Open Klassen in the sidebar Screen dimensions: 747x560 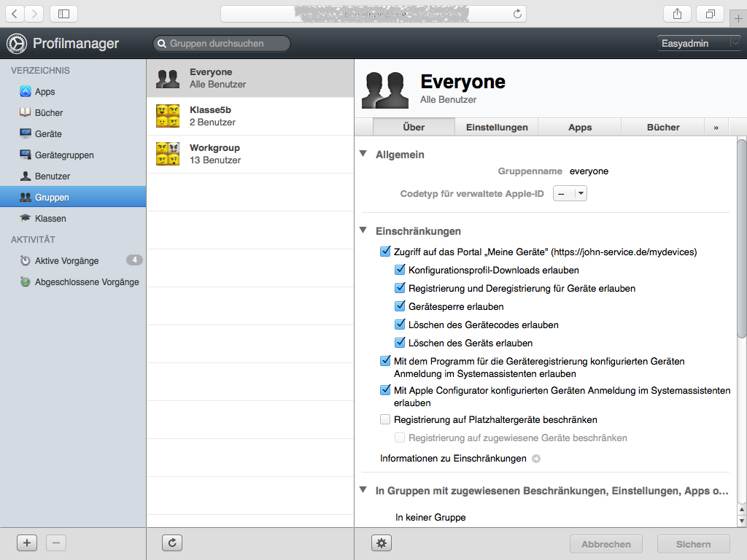[x=73, y=218]
